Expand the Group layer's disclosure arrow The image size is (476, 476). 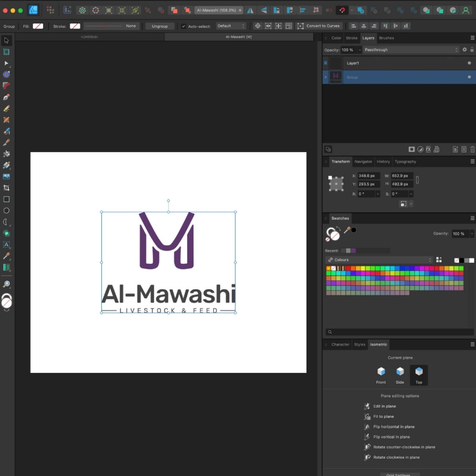325,77
